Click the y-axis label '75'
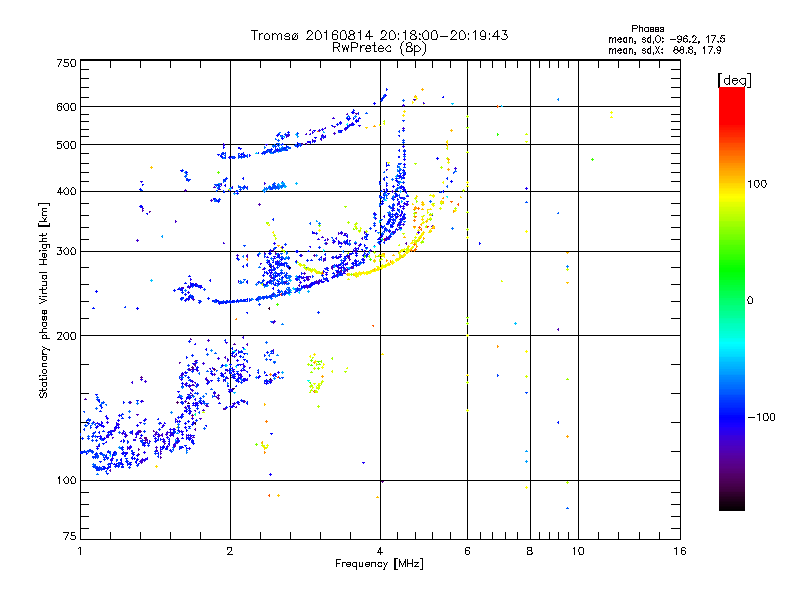800x600 pixels. point(70,536)
